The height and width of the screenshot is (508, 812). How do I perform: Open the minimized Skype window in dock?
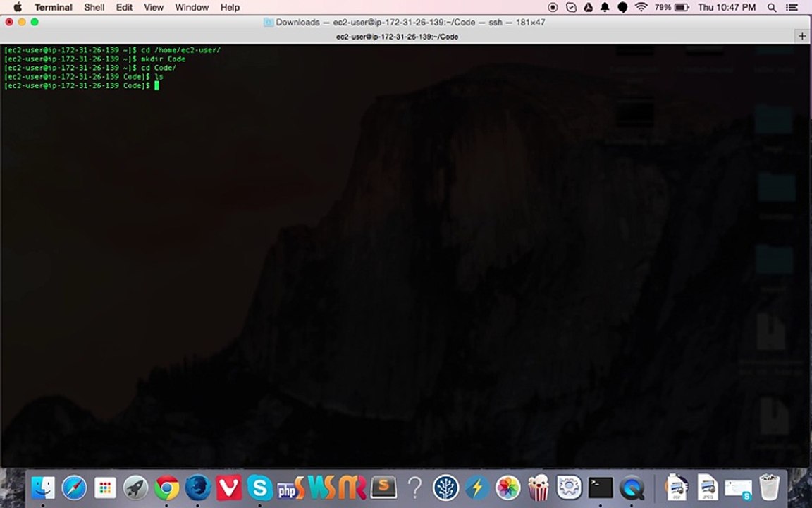coord(738,489)
